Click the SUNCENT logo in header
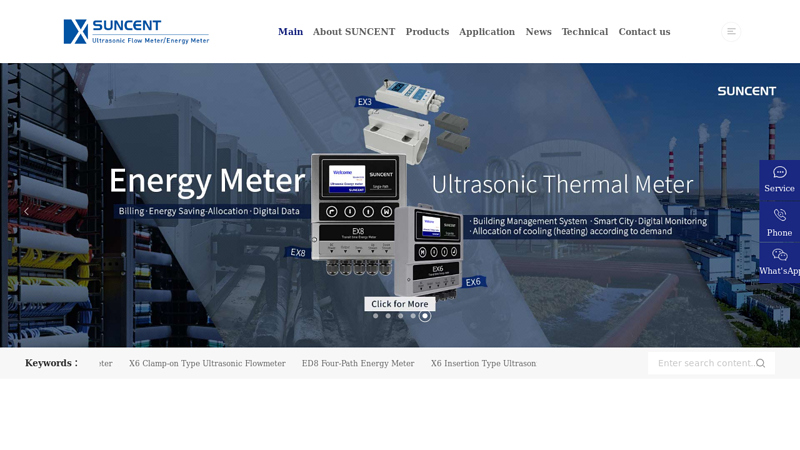The height and width of the screenshot is (450, 800). [136, 32]
